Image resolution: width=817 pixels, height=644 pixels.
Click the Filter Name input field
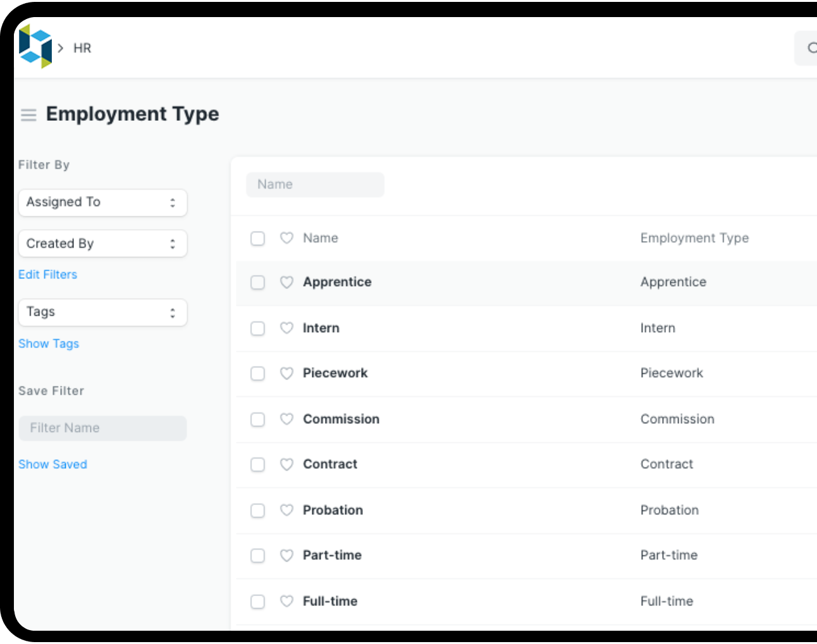point(102,428)
